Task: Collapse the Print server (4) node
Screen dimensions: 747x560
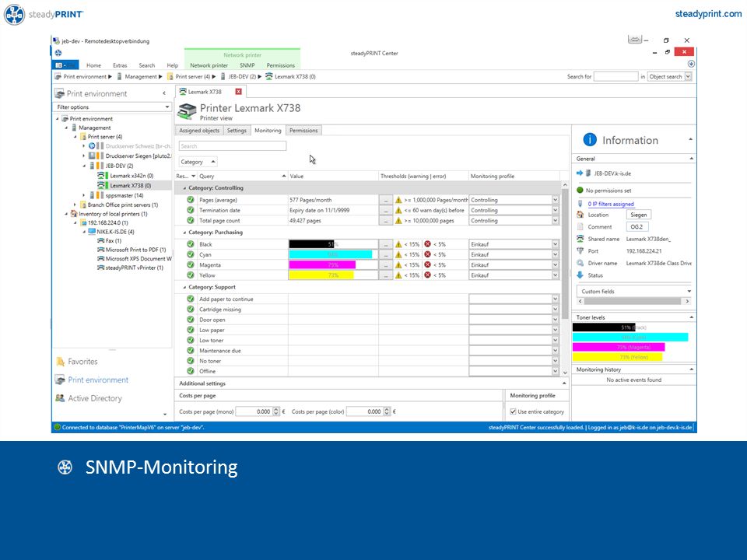Action: click(x=75, y=137)
